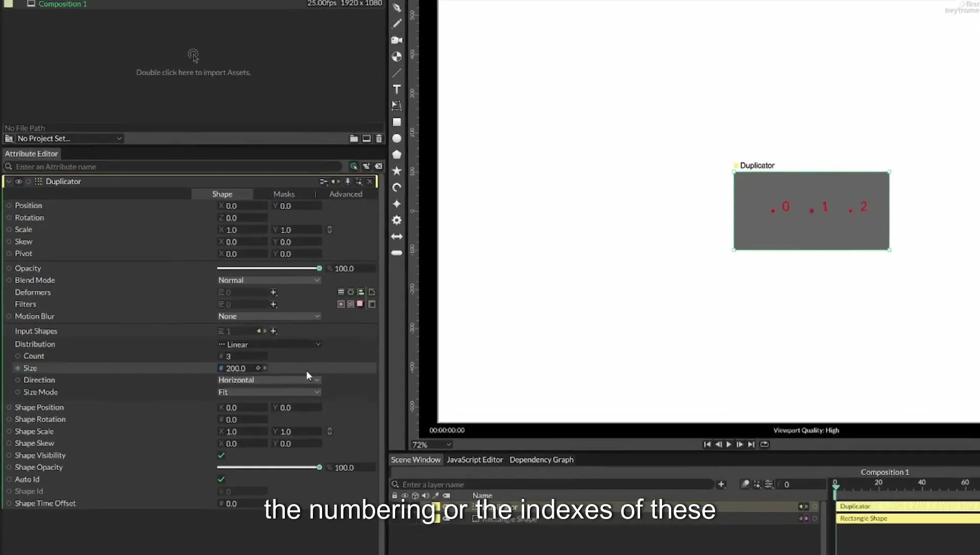Adjust the Shape Opacity slider
This screenshot has width=980, height=555.
coord(269,467)
